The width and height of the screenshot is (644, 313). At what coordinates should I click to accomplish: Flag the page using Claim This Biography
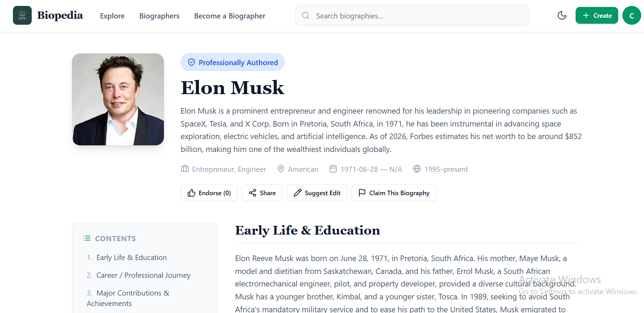(394, 193)
